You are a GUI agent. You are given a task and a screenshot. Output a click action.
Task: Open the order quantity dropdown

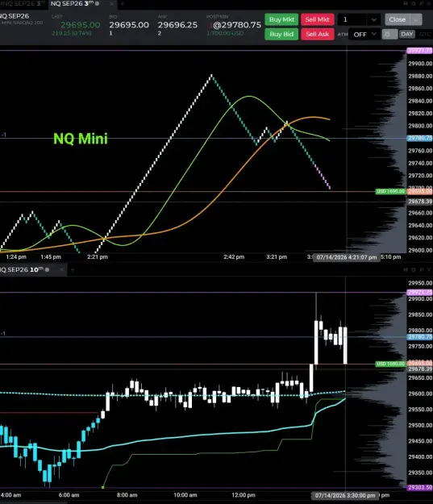click(373, 19)
